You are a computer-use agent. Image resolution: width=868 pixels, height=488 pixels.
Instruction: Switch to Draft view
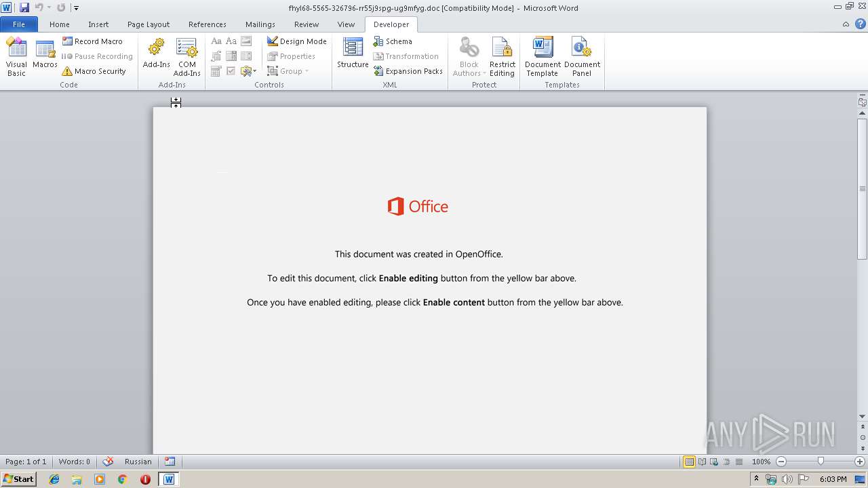click(738, 462)
